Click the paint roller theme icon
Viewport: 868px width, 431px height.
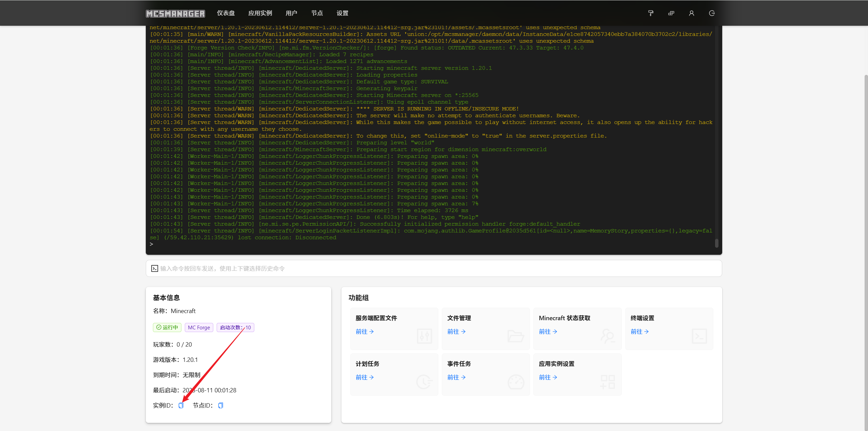click(651, 13)
